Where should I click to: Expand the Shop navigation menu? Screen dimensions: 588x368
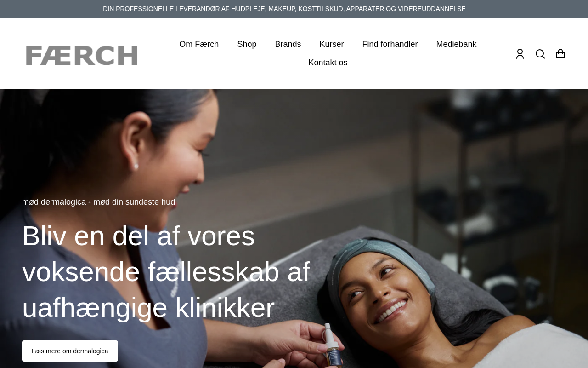[x=247, y=44]
